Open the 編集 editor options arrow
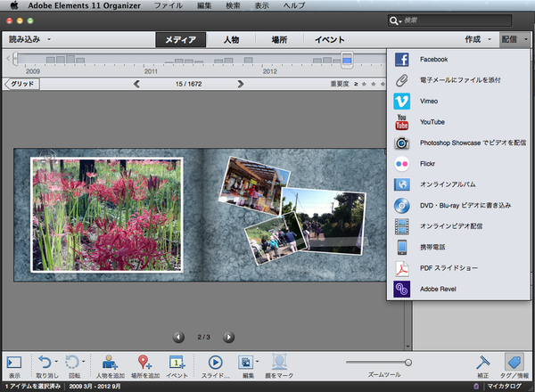 (x=257, y=362)
